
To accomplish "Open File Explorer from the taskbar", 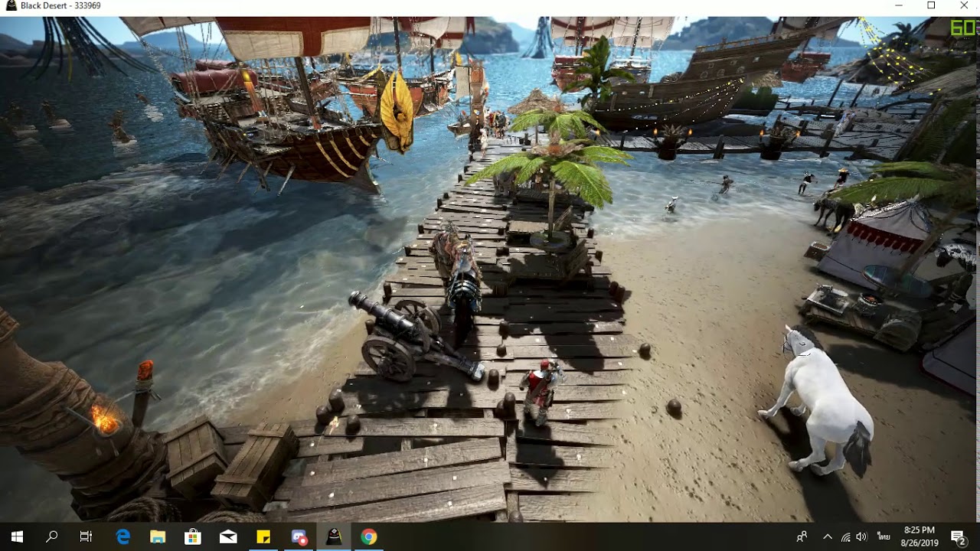I will tap(158, 536).
